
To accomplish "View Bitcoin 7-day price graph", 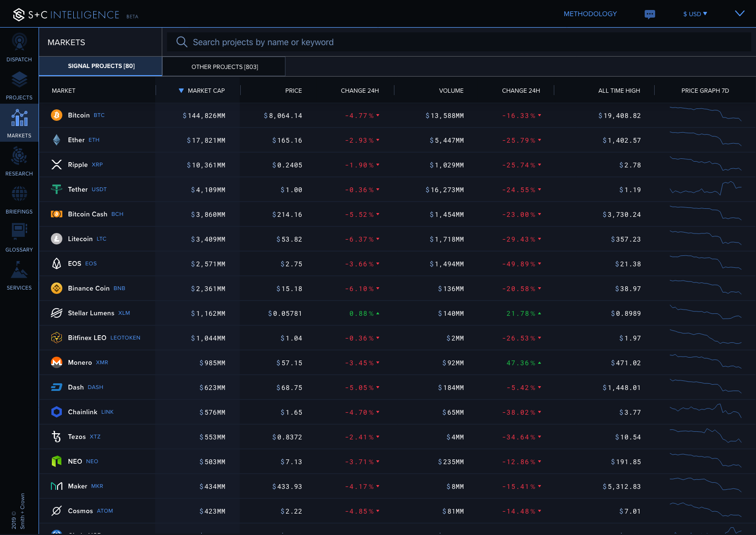I will point(706,114).
